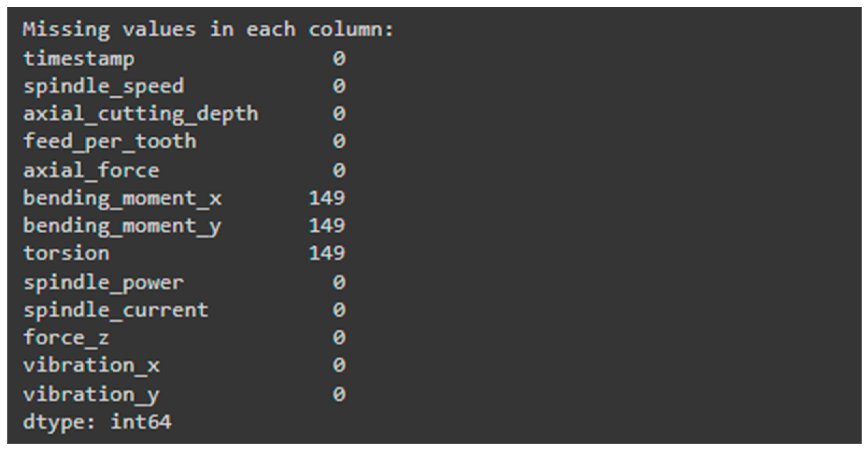This screenshot has width=868, height=450.
Task: Select the 149 value next to torsion
Action: pyautogui.click(x=327, y=254)
